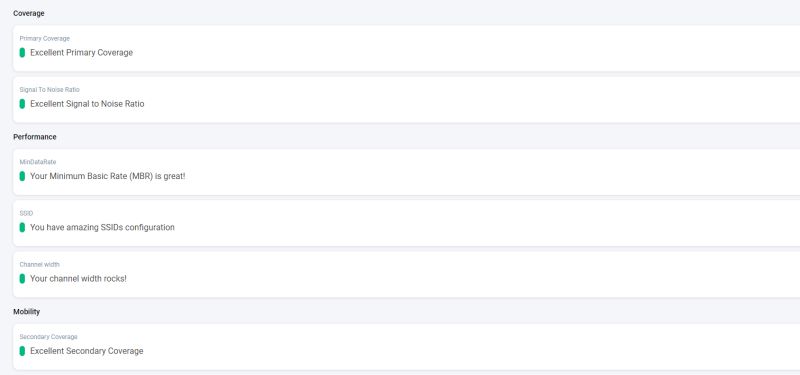This screenshot has height=375, width=800.
Task: Click green indicator beside amazing SSIDs configuration
Action: [x=22, y=227]
